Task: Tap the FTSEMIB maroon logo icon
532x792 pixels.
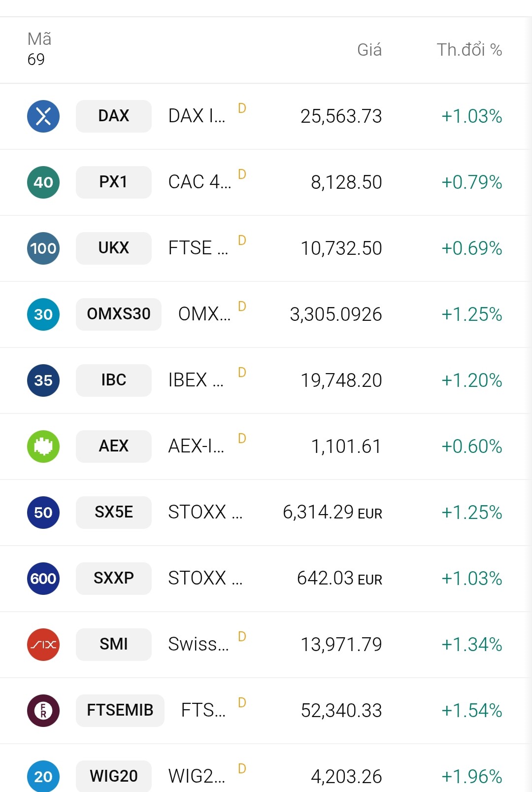Action: 43,711
